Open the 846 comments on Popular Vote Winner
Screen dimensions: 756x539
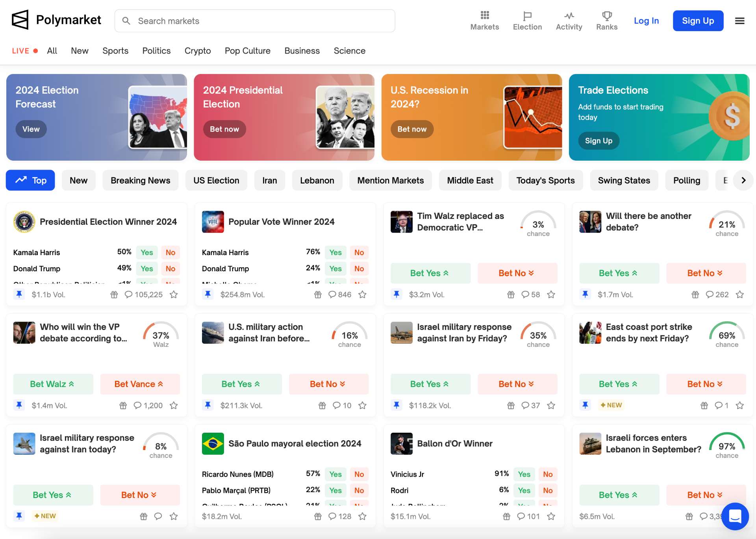(340, 295)
